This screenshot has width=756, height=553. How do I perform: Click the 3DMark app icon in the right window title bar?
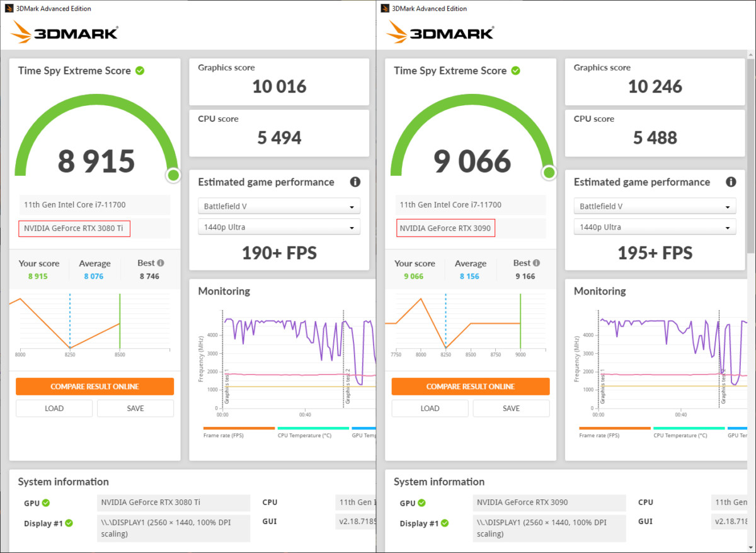384,8
